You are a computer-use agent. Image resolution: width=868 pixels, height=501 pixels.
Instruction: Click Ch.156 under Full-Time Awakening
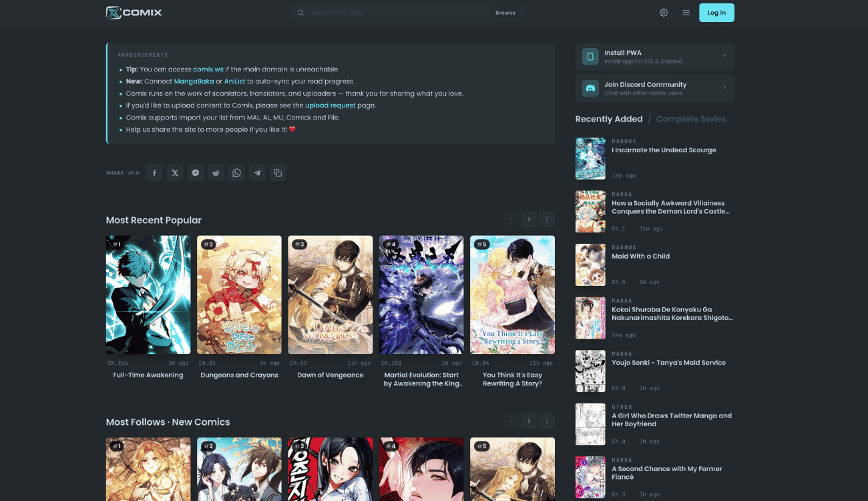tap(118, 363)
